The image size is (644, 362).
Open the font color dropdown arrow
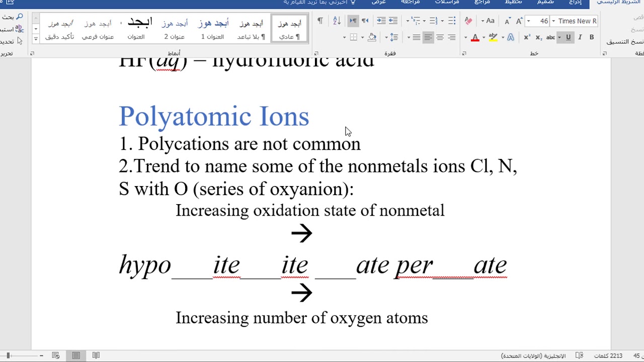click(466, 37)
